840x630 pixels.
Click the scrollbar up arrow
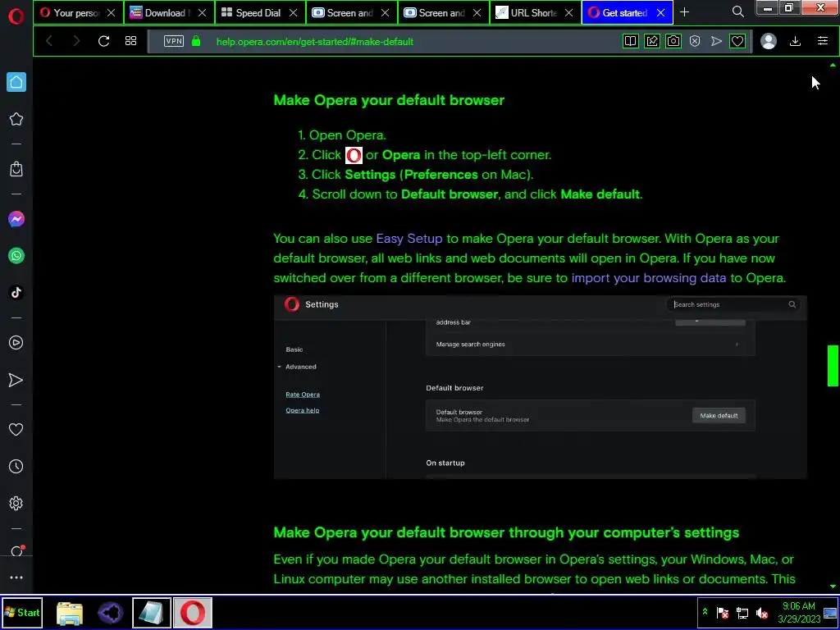(x=833, y=66)
